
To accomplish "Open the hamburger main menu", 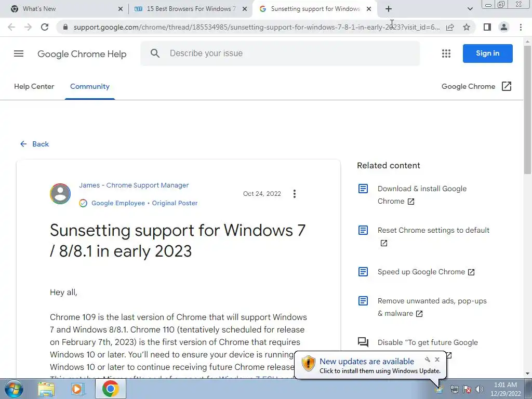I will pyautogui.click(x=19, y=54).
